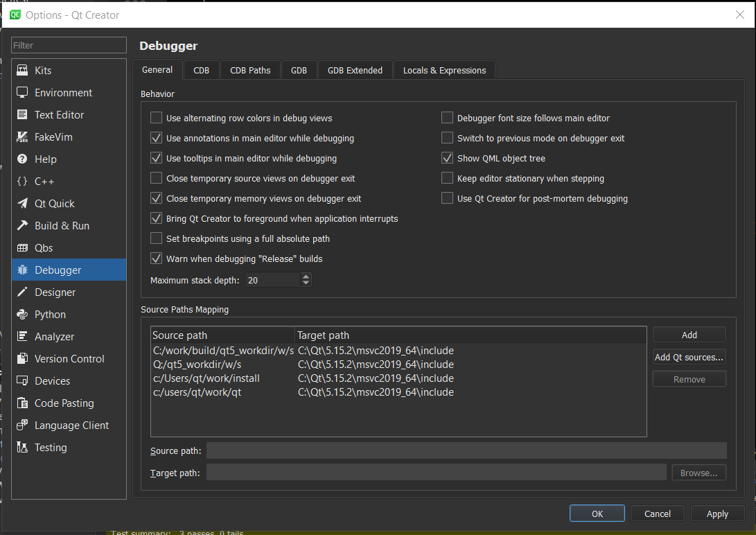The height and width of the screenshot is (535, 756).
Task: Open the GDB Extended tab
Action: point(355,71)
